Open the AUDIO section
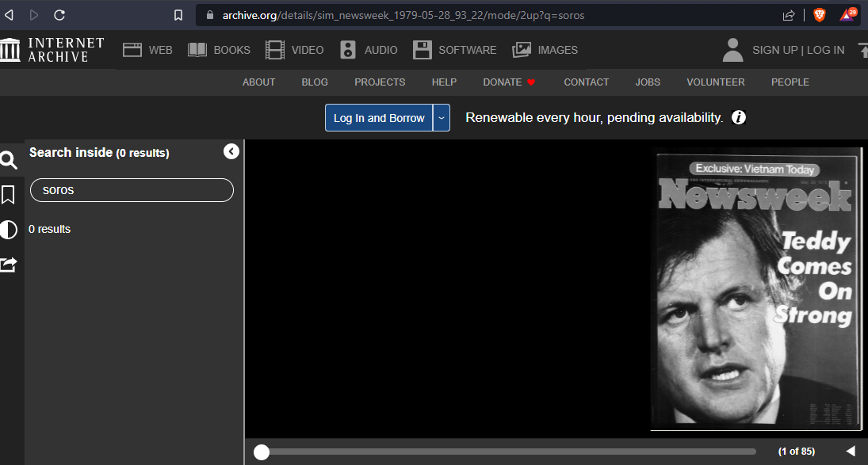This screenshot has height=465, width=868. (x=368, y=50)
